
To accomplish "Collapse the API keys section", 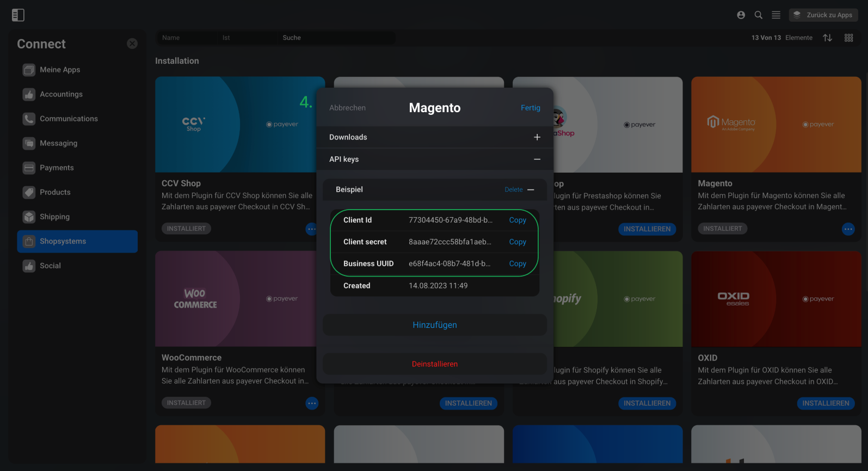I will tap(537, 159).
